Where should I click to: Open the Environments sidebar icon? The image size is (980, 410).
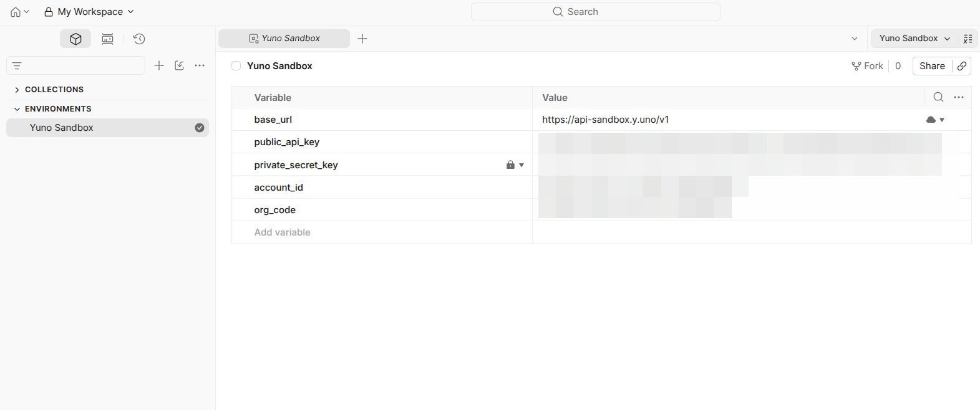[107, 39]
